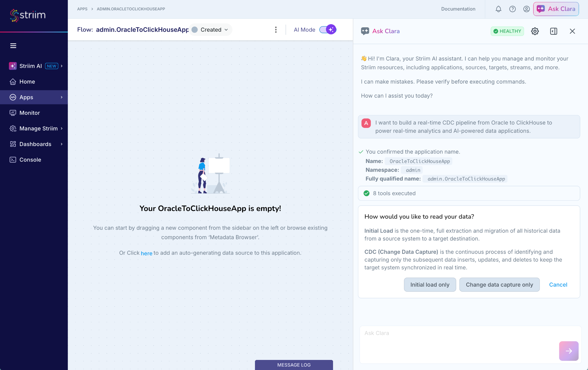Click the Monitor chart icon
The height and width of the screenshot is (370, 588).
point(13,113)
